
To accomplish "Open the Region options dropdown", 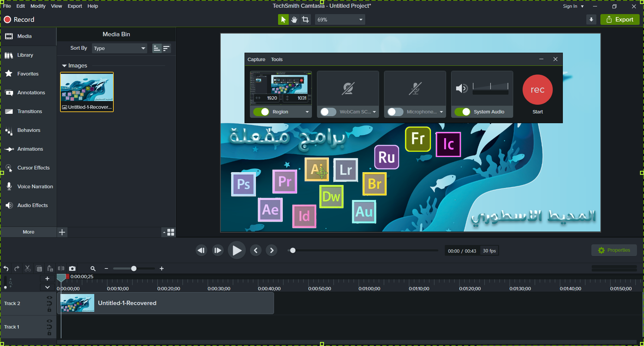I will (x=307, y=112).
